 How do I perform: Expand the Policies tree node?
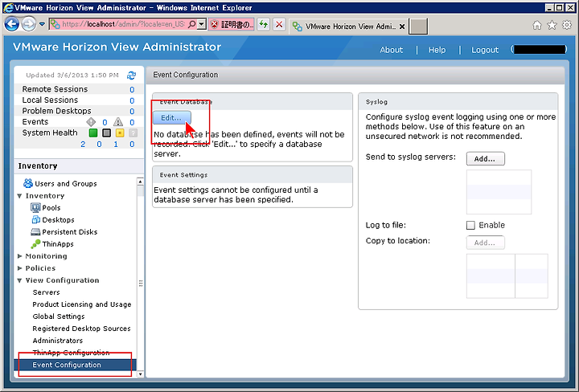[x=19, y=268]
